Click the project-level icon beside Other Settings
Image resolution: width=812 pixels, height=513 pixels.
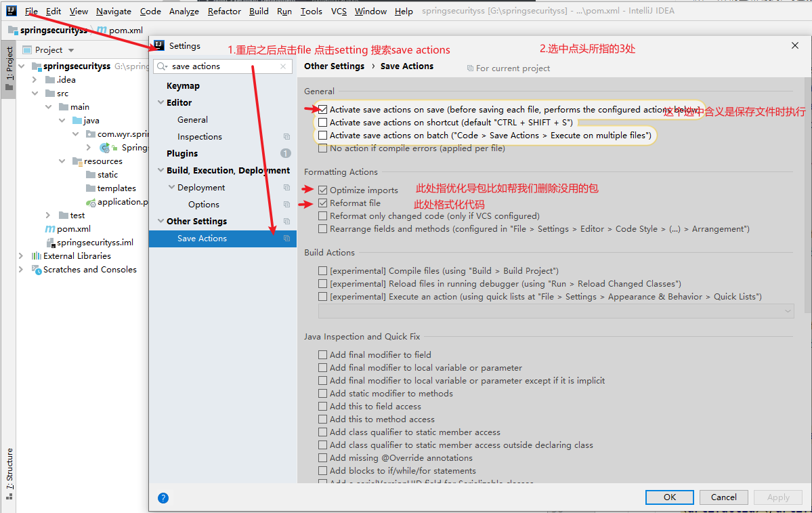(x=286, y=222)
